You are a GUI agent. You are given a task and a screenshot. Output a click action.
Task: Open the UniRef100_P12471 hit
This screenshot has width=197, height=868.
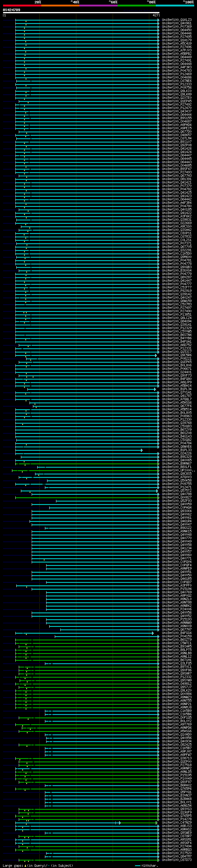coord(177,487)
